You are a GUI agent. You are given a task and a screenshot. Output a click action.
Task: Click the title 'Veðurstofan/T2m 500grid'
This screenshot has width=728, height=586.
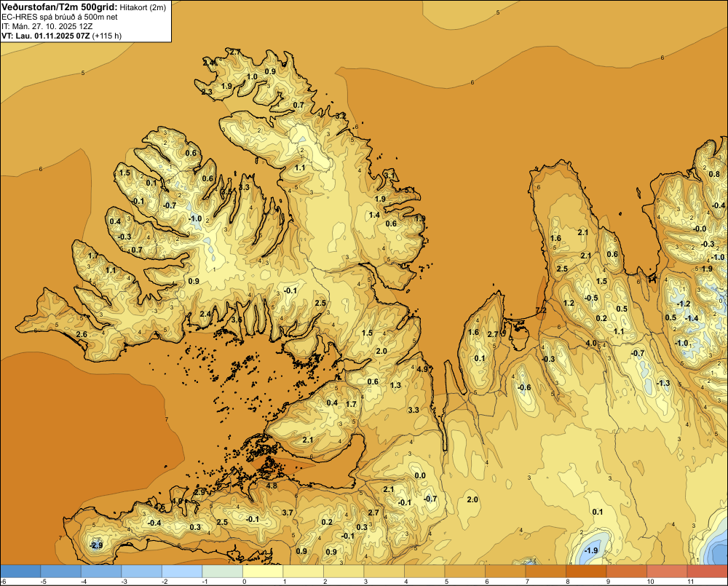(60, 7)
